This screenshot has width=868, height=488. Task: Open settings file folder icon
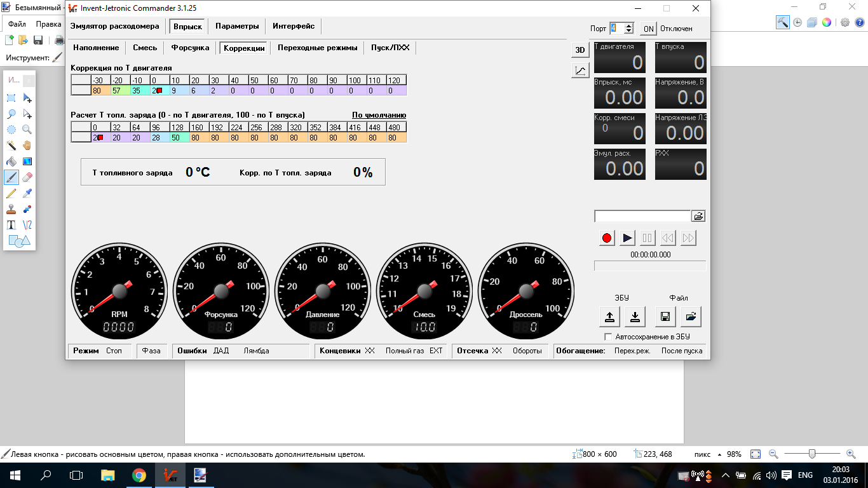point(690,316)
